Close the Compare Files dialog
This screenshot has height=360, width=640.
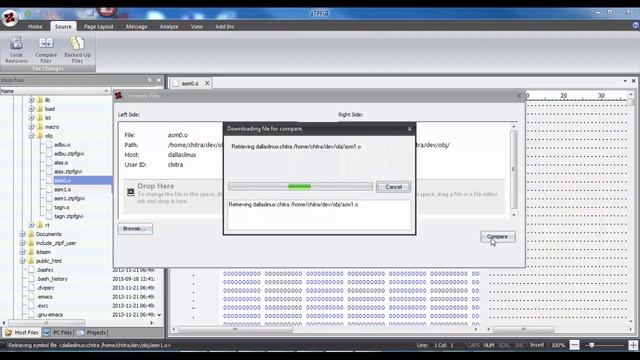pyautogui.click(x=519, y=96)
